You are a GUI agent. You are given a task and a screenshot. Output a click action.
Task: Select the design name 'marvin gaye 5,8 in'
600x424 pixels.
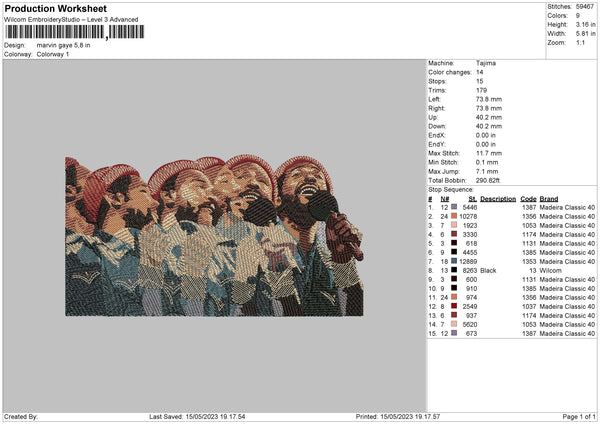64,45
